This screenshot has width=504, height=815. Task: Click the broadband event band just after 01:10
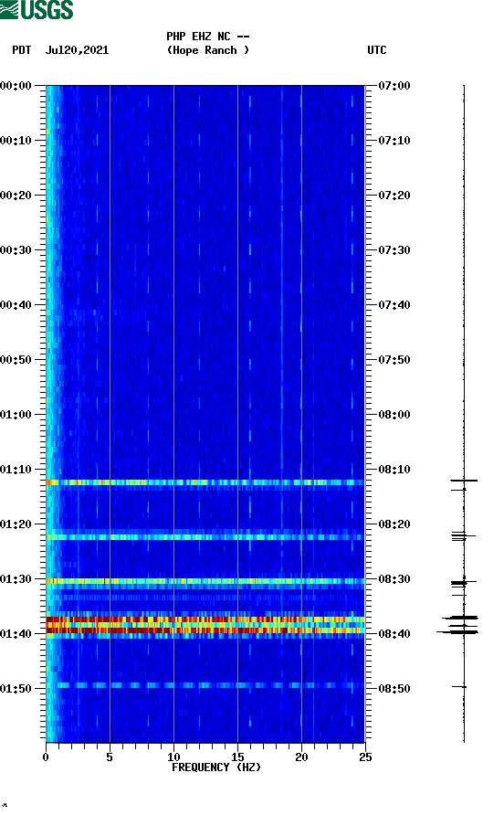205,482
